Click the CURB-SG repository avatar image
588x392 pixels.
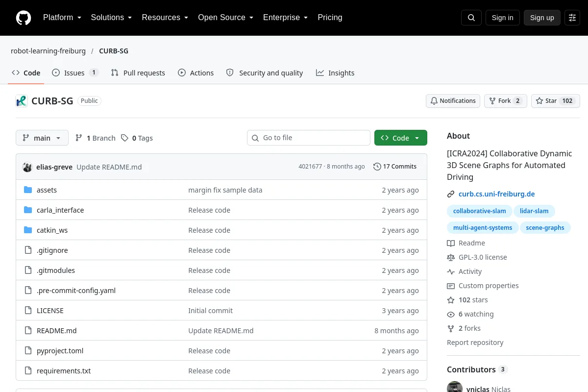22,101
